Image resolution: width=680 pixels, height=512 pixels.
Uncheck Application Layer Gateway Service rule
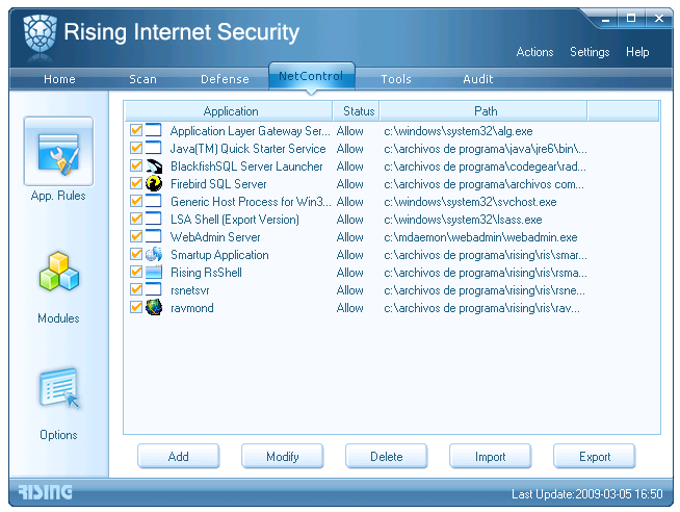point(136,130)
